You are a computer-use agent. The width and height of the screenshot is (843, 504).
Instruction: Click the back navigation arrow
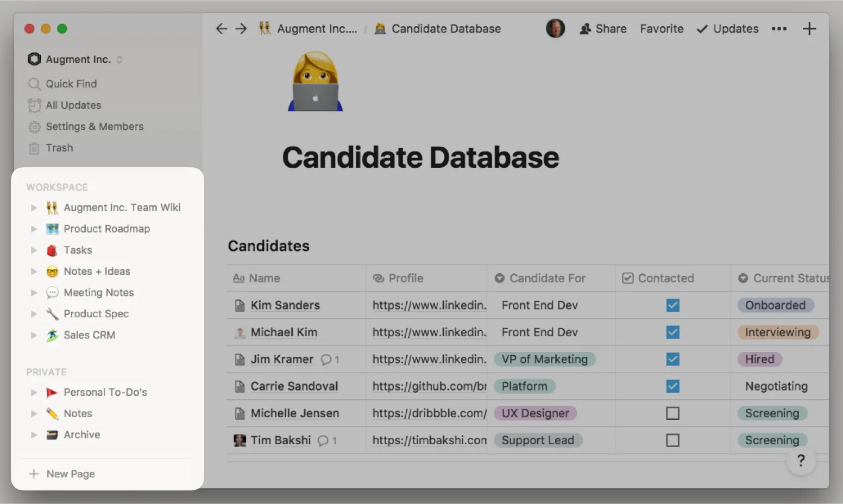(221, 29)
